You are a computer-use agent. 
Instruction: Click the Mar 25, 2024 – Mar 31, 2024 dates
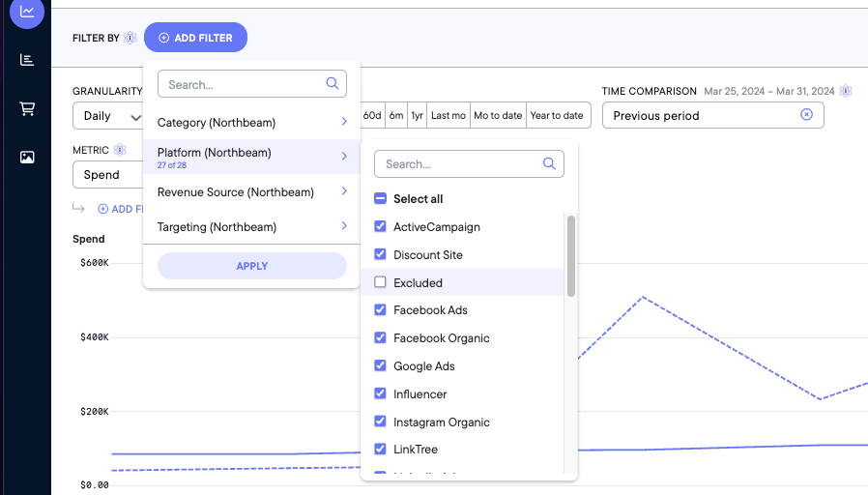tap(768, 91)
